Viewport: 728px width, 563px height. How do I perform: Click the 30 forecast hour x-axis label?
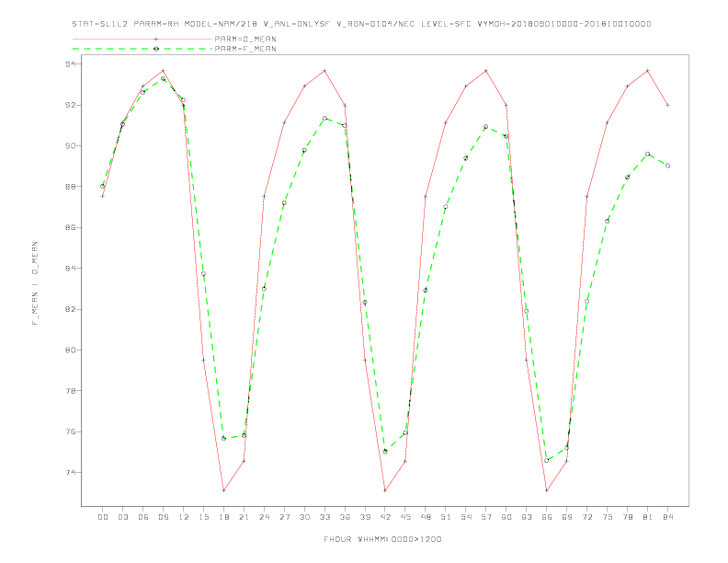pos(304,517)
